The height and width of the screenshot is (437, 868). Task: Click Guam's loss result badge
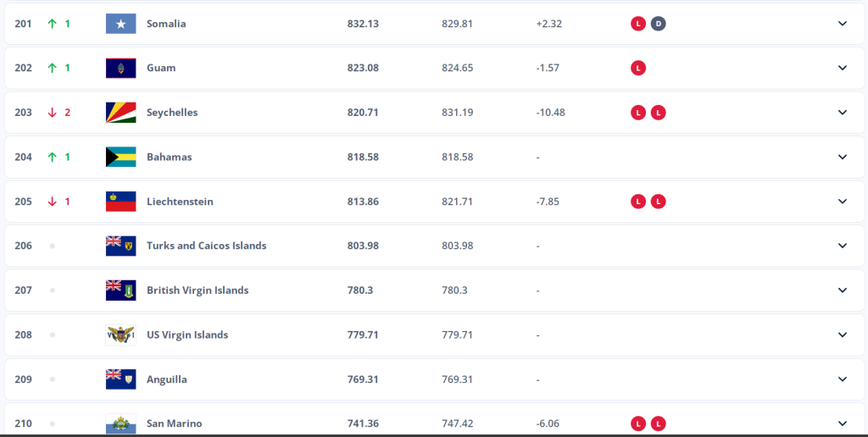coord(637,68)
